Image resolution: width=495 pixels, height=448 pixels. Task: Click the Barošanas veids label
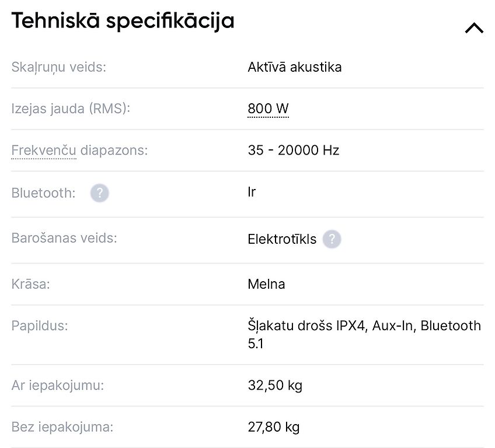(64, 238)
